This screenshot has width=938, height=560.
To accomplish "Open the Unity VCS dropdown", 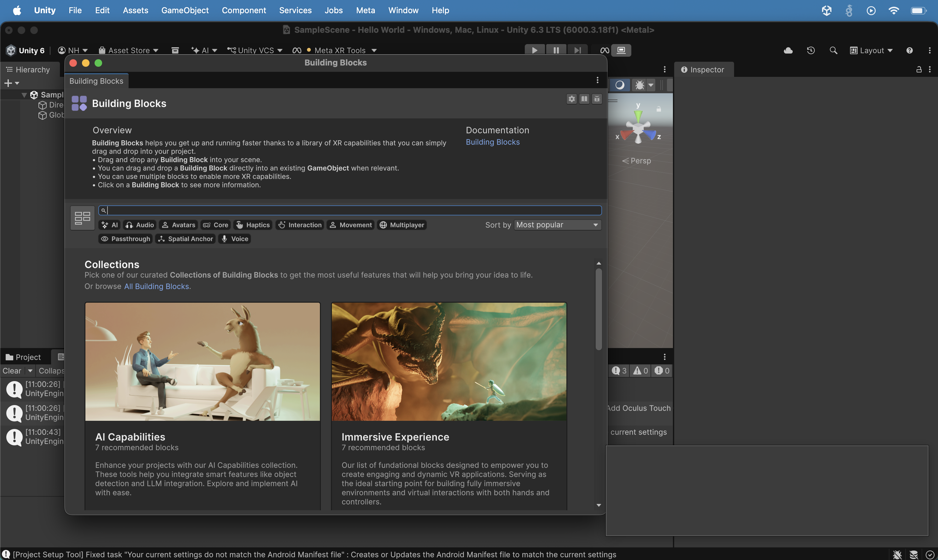I will point(255,50).
